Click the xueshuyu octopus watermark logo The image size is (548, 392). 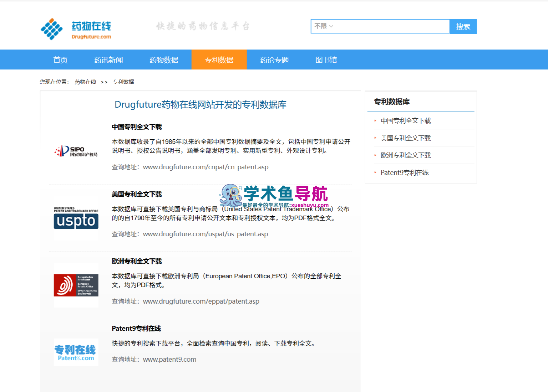pos(274,196)
